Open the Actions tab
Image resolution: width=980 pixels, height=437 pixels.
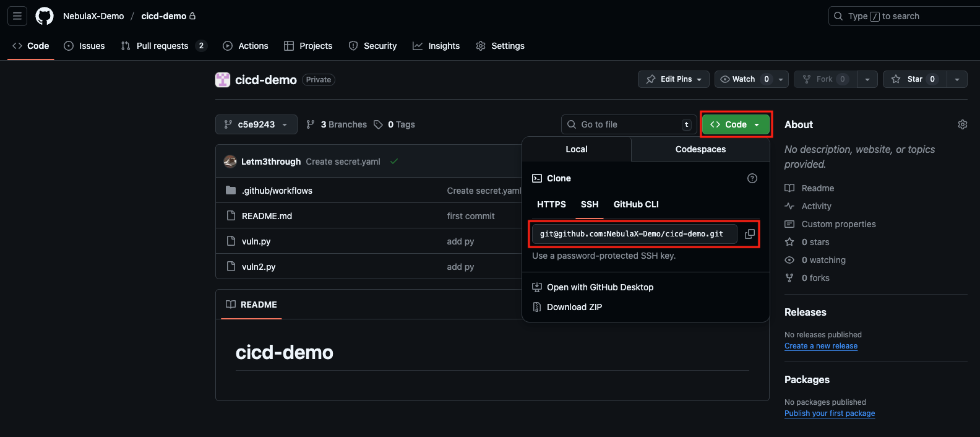[246, 46]
